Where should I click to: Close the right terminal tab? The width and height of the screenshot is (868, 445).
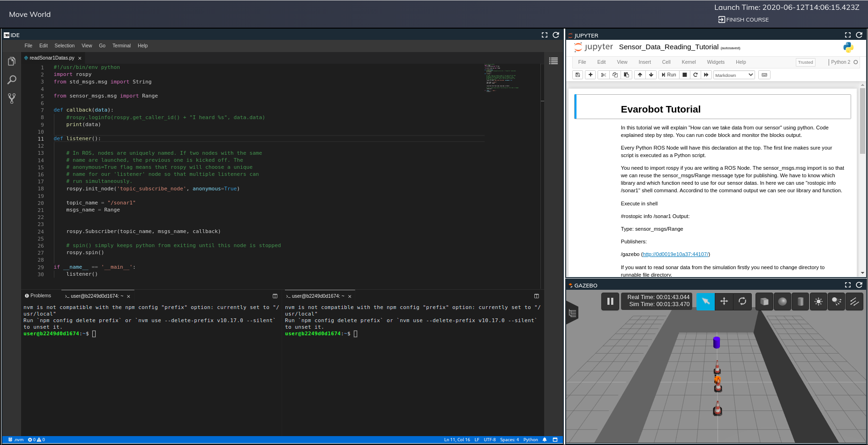pos(350,296)
